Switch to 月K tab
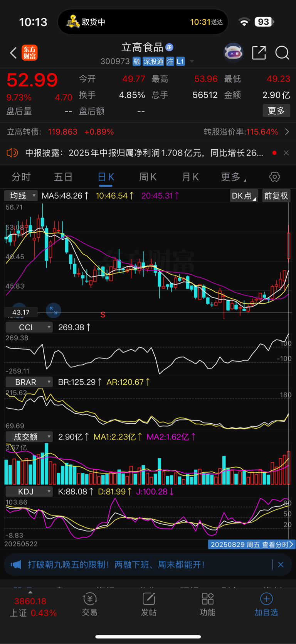 [190, 177]
